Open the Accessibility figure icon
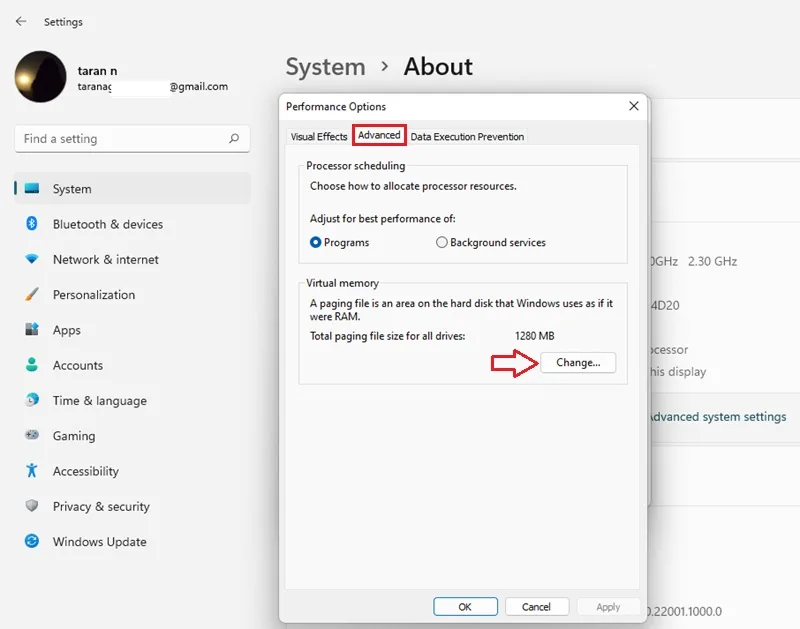Image resolution: width=800 pixels, height=629 pixels. point(32,470)
